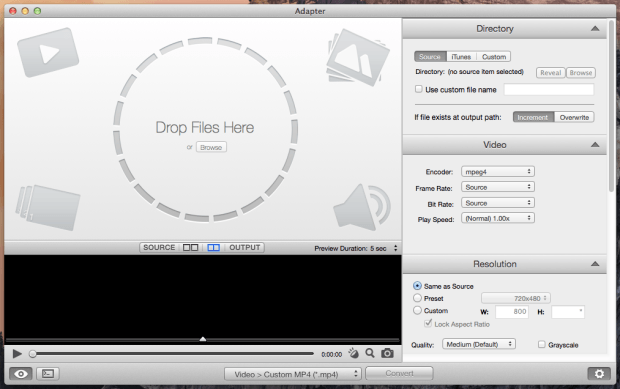Viewport: 620px width, 389px height.
Task: Click the Resolution section header title
Action: click(x=495, y=264)
